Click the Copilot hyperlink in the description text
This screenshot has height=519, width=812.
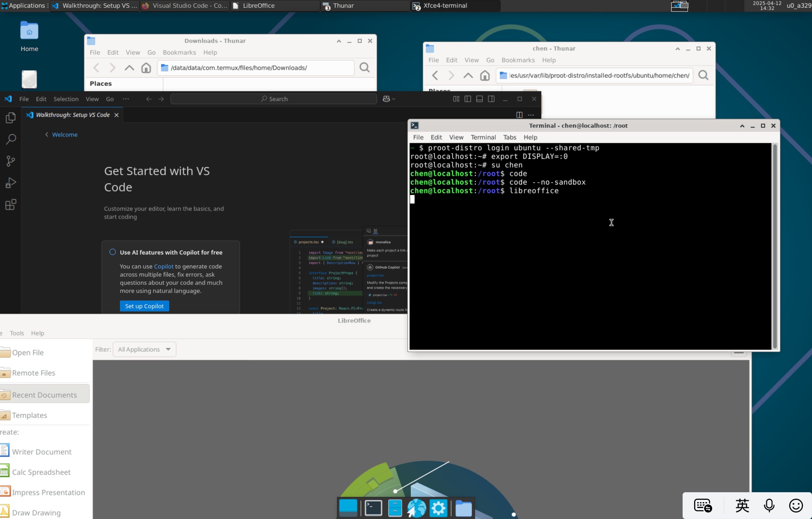point(164,266)
